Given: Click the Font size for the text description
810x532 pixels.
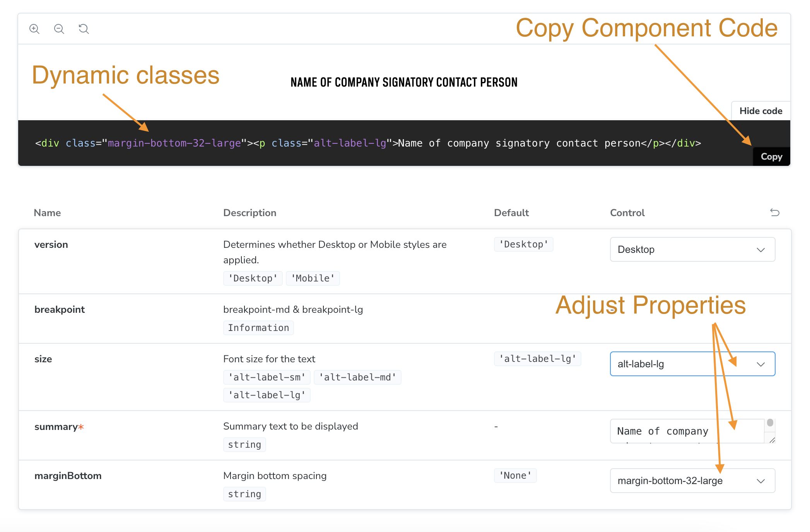Looking at the screenshot, I should click(269, 359).
